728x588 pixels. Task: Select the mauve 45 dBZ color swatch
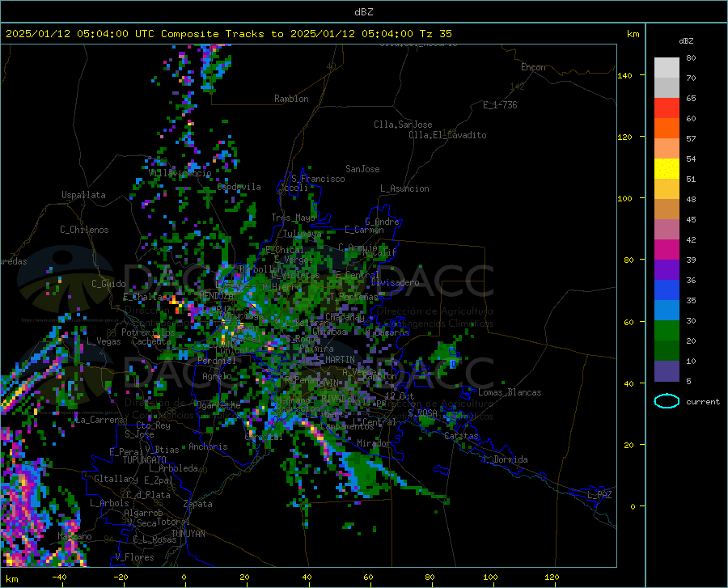pos(667,230)
